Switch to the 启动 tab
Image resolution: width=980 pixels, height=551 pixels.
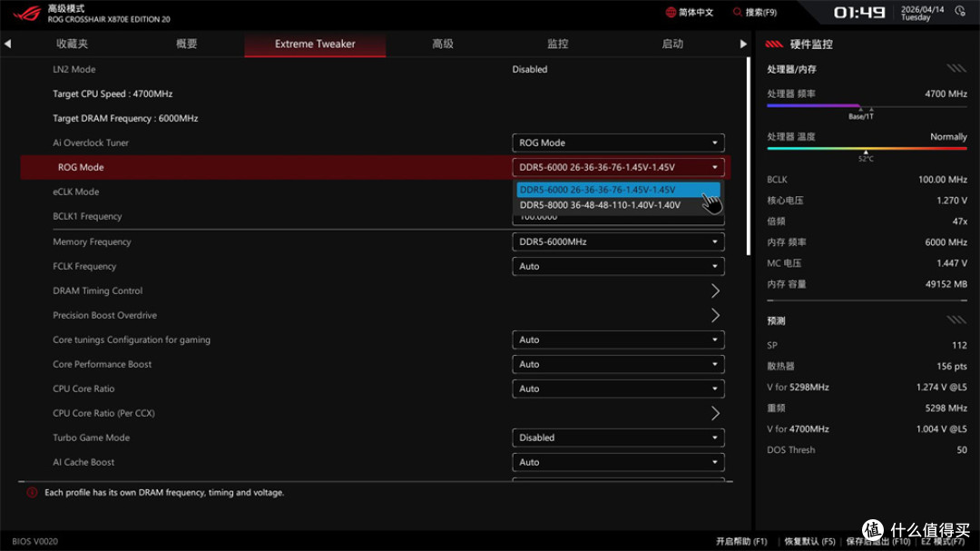(672, 44)
